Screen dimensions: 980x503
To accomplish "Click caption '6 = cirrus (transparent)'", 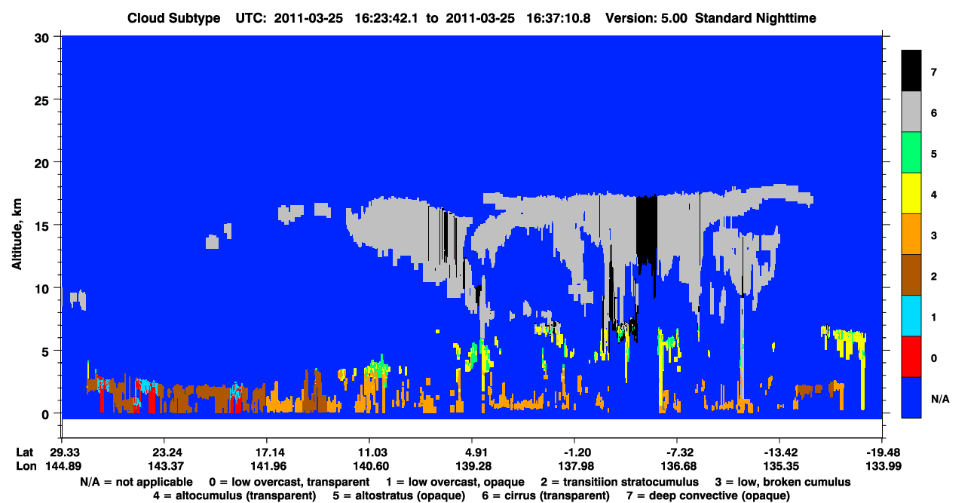I will 547,495.
